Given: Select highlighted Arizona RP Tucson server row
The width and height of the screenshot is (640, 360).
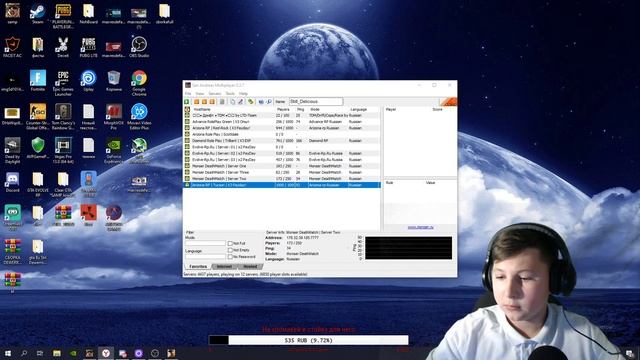Looking at the screenshot, I should 282,185.
